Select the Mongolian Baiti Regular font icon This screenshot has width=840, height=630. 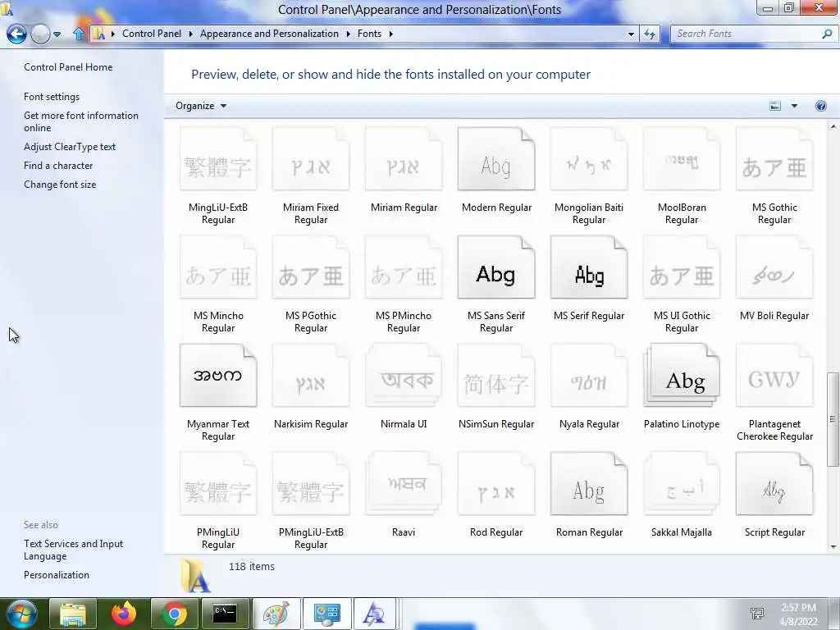[589, 158]
